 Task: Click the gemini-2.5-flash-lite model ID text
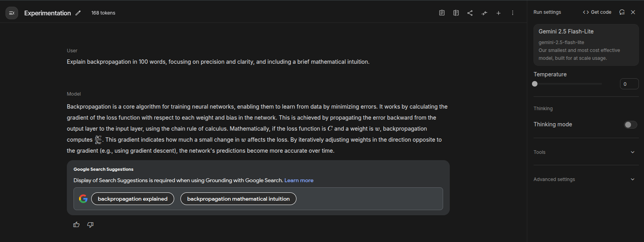tap(561, 42)
